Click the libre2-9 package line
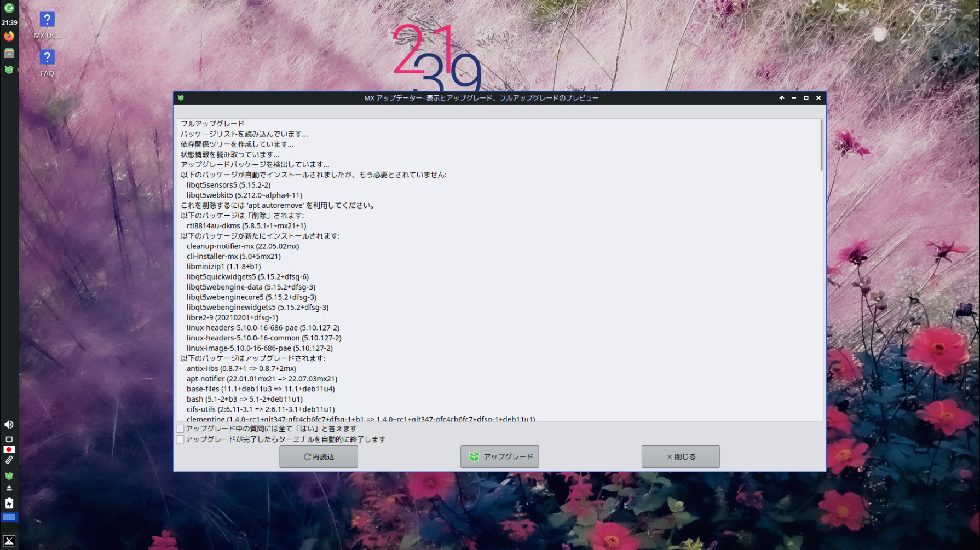This screenshot has width=980, height=550. (232, 318)
